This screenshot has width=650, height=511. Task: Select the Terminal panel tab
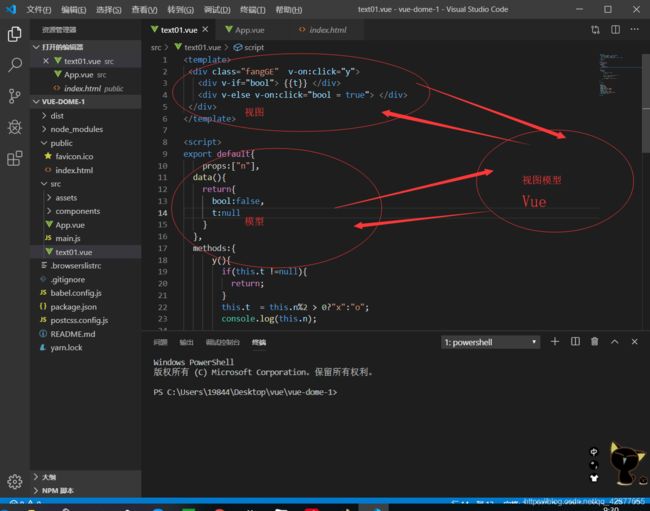pos(259,342)
